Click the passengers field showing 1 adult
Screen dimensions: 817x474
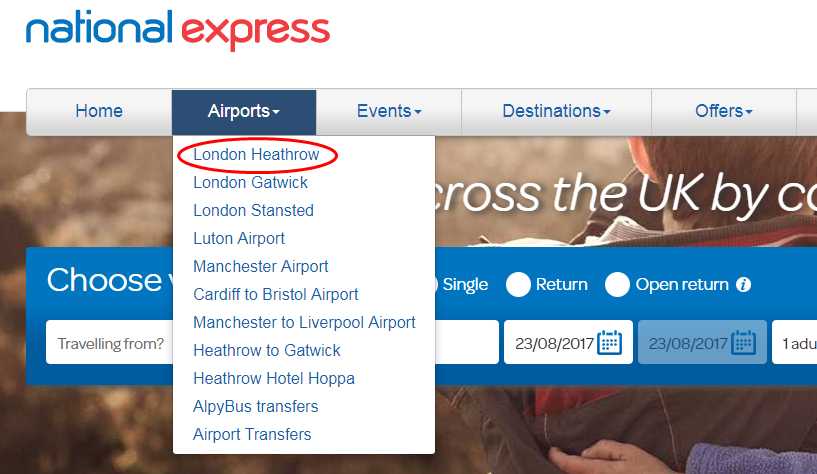click(x=795, y=342)
